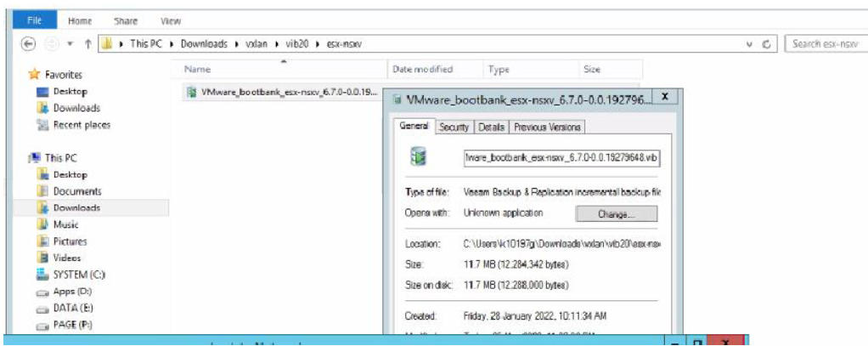Open the Share ribbon tab

125,21
